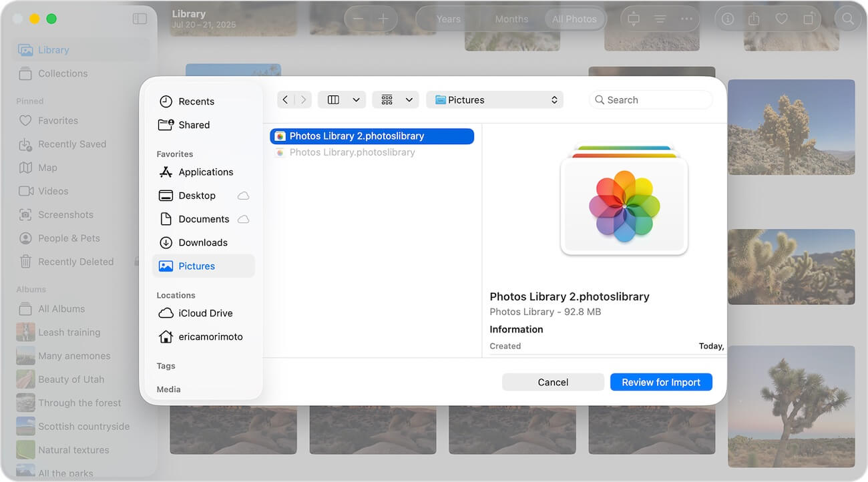The width and height of the screenshot is (868, 482).
Task: Open search in the Photos toolbar
Action: tap(847, 19)
